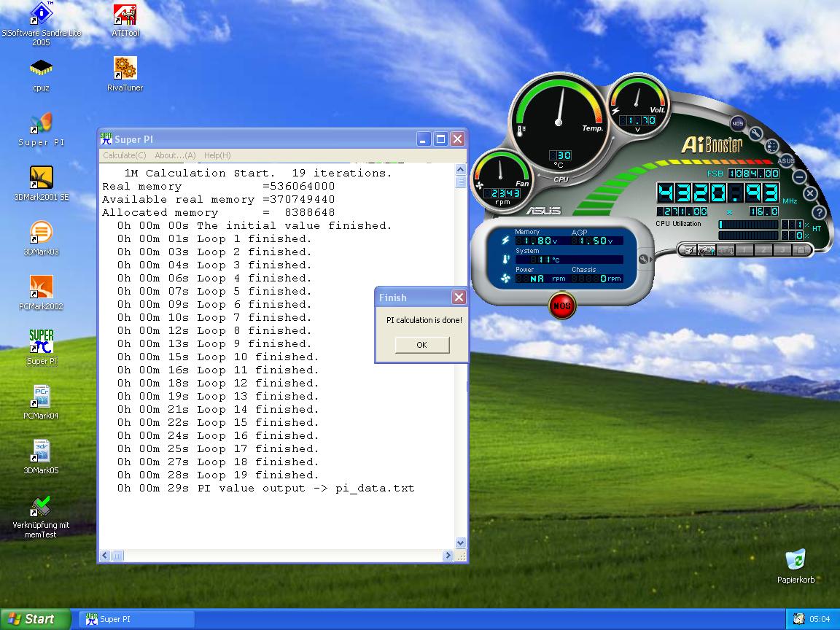The width and height of the screenshot is (840, 630).
Task: Click the round ASUS button in AiBooster
Action: pos(785,160)
